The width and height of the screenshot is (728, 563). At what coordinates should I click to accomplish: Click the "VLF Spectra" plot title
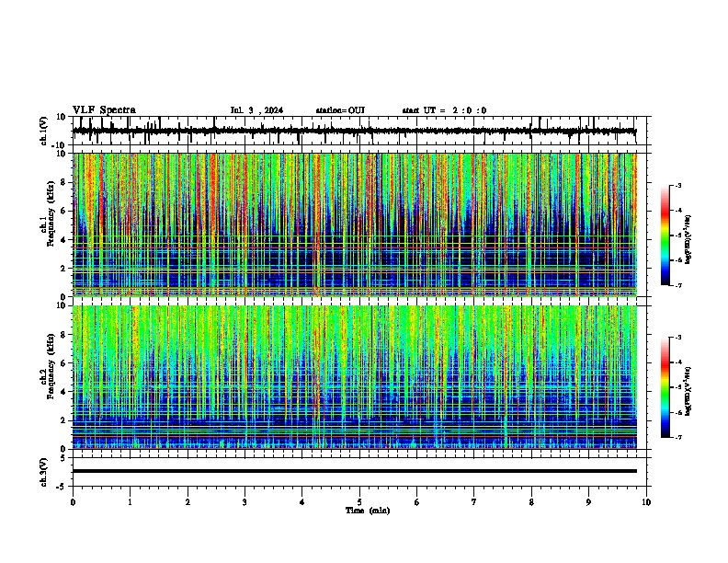coord(104,110)
